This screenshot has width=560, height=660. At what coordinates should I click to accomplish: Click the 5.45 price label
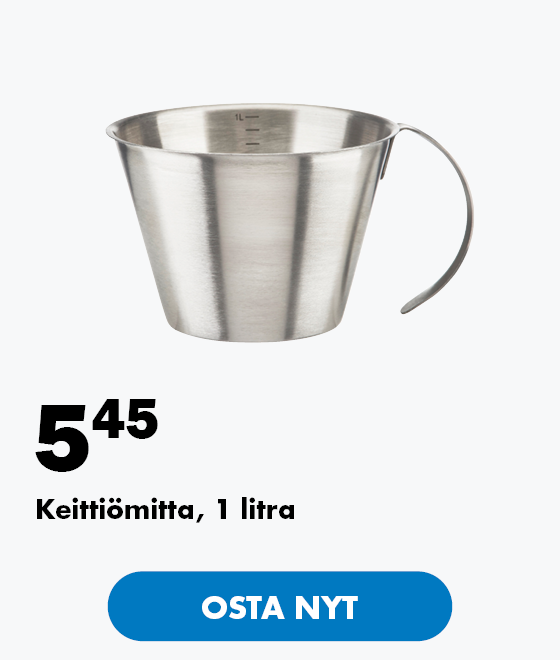click(x=97, y=434)
